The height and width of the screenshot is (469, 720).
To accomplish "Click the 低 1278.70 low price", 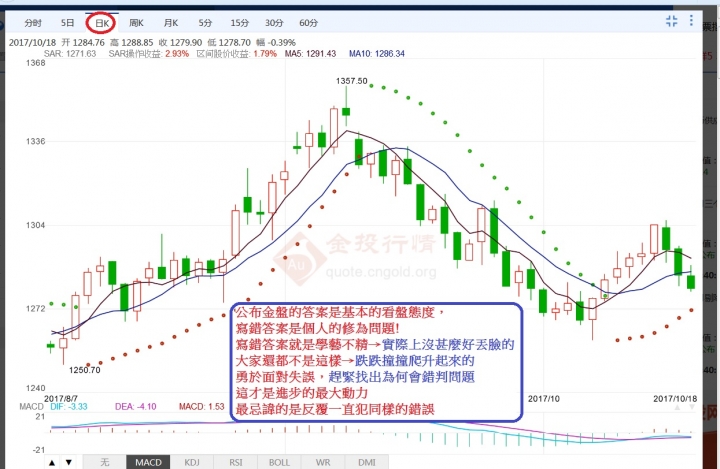I will (x=229, y=43).
